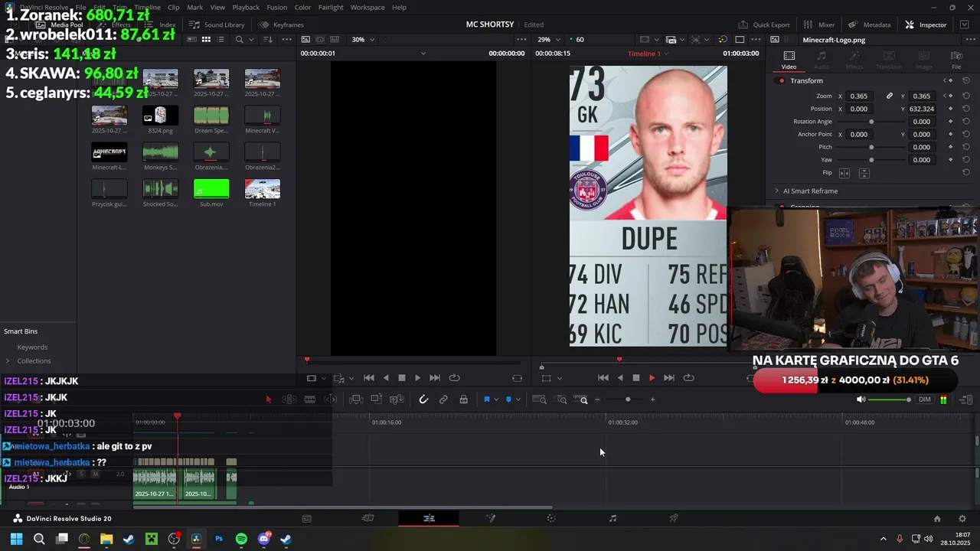The height and width of the screenshot is (551, 980).
Task: Go to the Deliver page
Action: [674, 518]
